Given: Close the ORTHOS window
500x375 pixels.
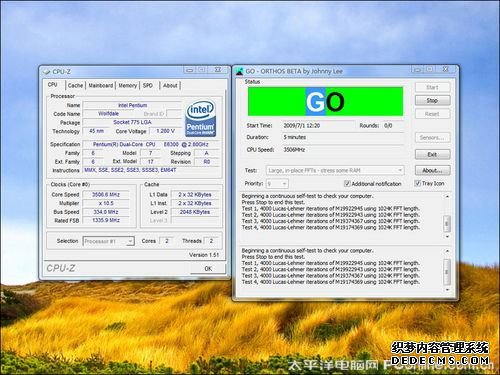Looking at the screenshot, I should (446, 69).
